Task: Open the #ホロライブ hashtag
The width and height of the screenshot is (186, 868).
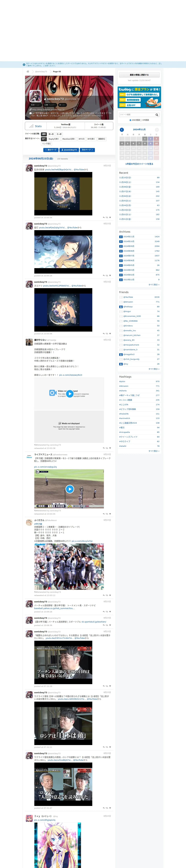Action: (125, 441)
